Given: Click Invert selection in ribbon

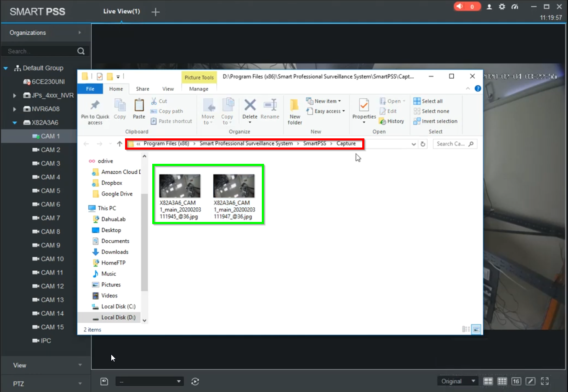Looking at the screenshot, I should pyautogui.click(x=435, y=121).
